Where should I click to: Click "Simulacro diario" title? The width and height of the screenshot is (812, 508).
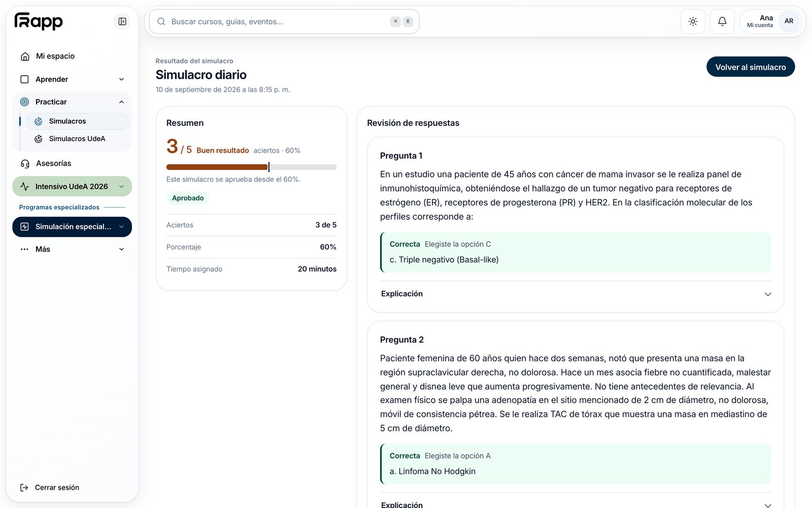point(201,75)
